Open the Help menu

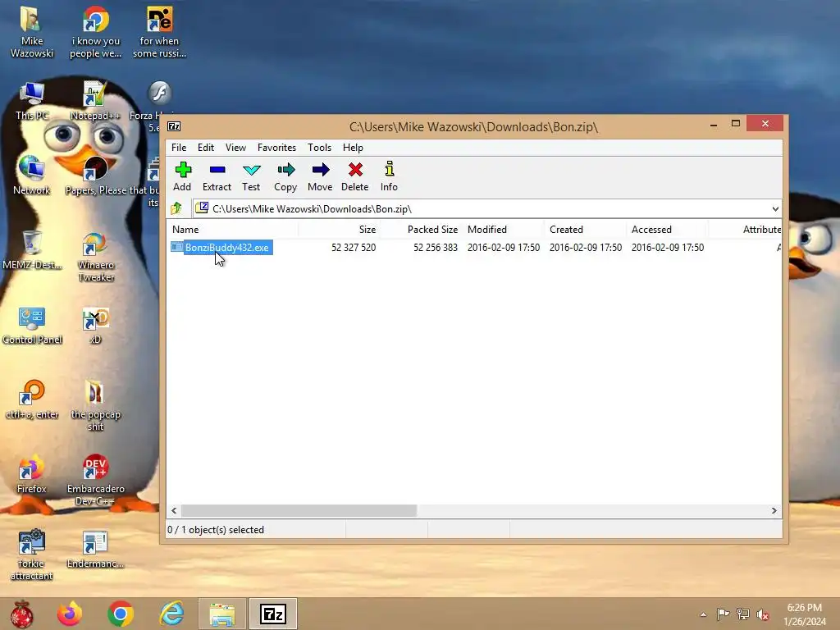[353, 148]
